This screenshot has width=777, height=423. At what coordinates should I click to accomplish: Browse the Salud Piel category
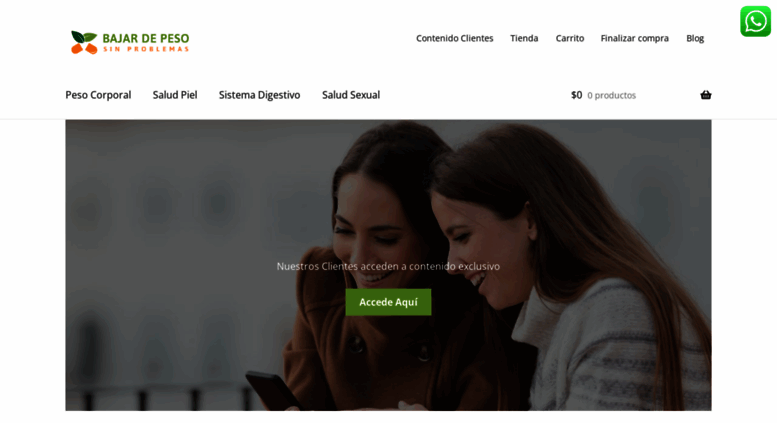pyautogui.click(x=175, y=95)
